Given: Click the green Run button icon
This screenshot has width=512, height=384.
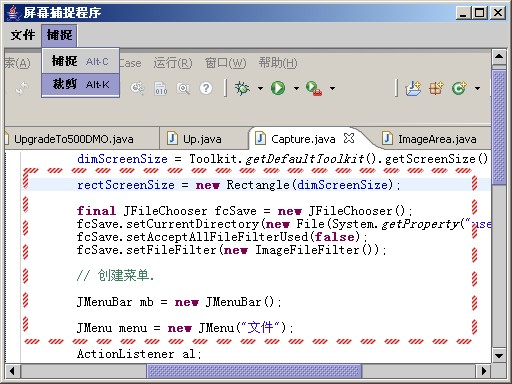Looking at the screenshot, I should [278, 88].
